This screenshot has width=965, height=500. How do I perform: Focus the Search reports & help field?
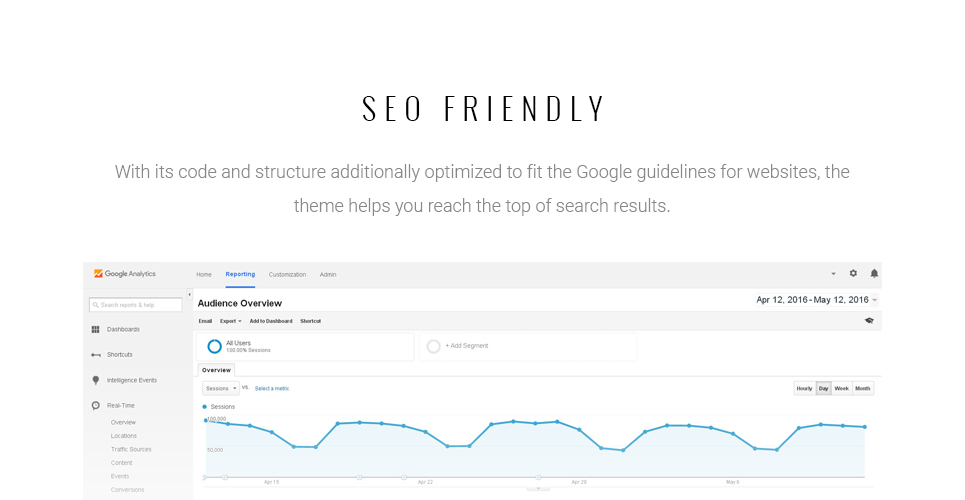[135, 305]
